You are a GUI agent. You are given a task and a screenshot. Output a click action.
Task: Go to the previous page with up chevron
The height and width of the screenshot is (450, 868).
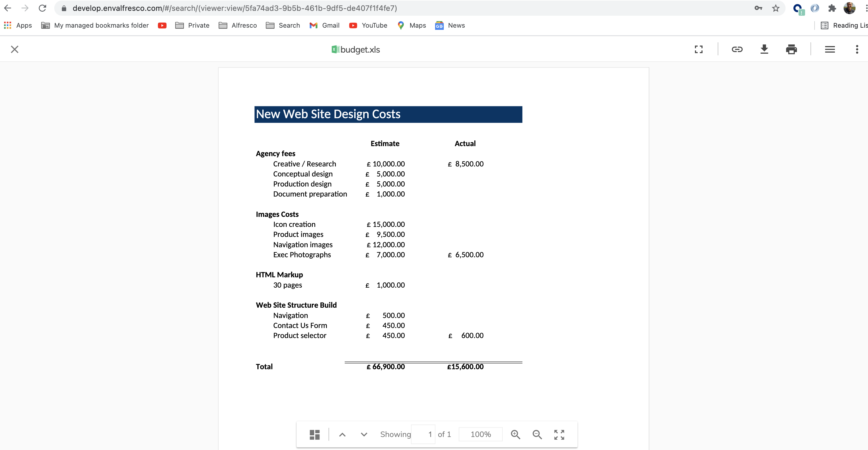[342, 434]
